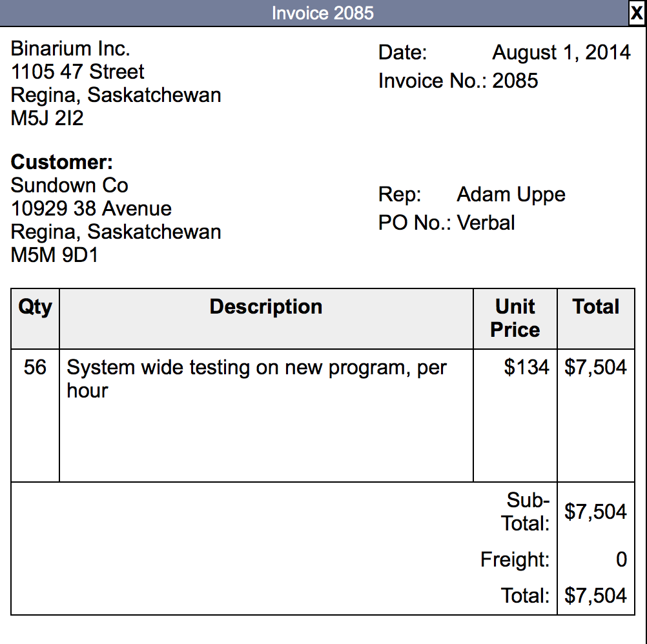
Task: Click the Invoice 2085 title bar
Action: (x=323, y=12)
